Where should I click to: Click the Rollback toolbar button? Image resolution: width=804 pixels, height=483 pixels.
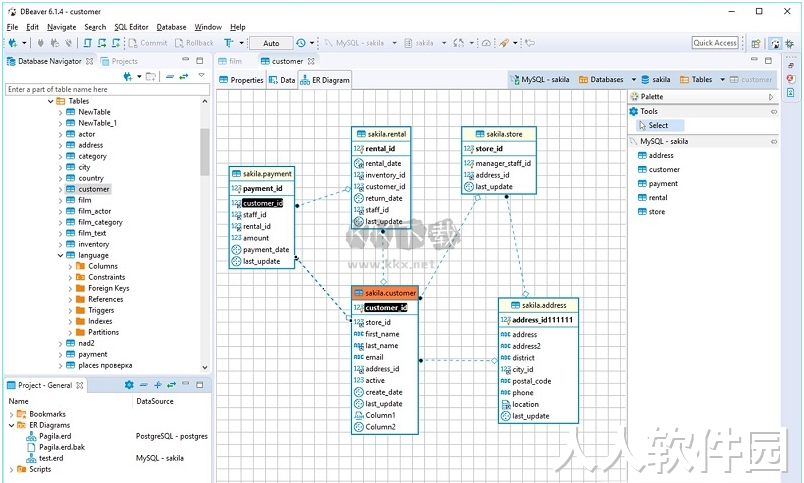pos(194,43)
